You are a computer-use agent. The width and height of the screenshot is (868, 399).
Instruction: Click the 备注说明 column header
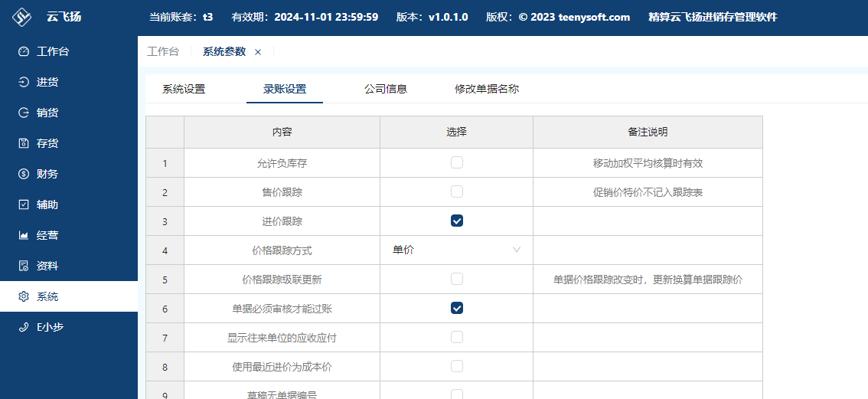pos(648,132)
